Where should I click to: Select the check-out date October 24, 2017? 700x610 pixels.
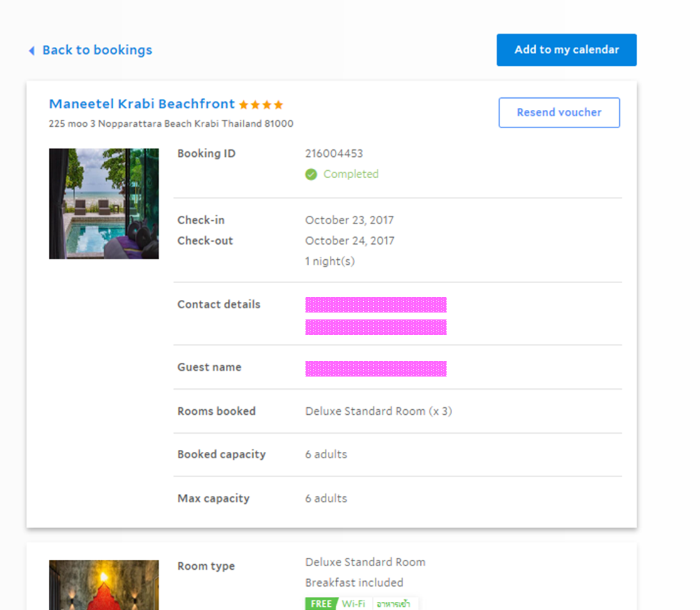tap(350, 241)
